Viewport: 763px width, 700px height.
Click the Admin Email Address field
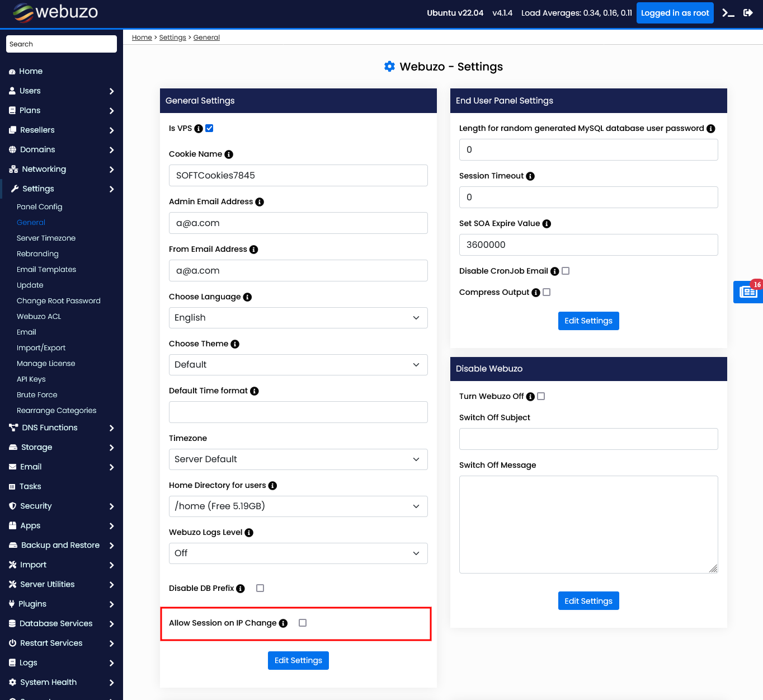[x=298, y=223]
